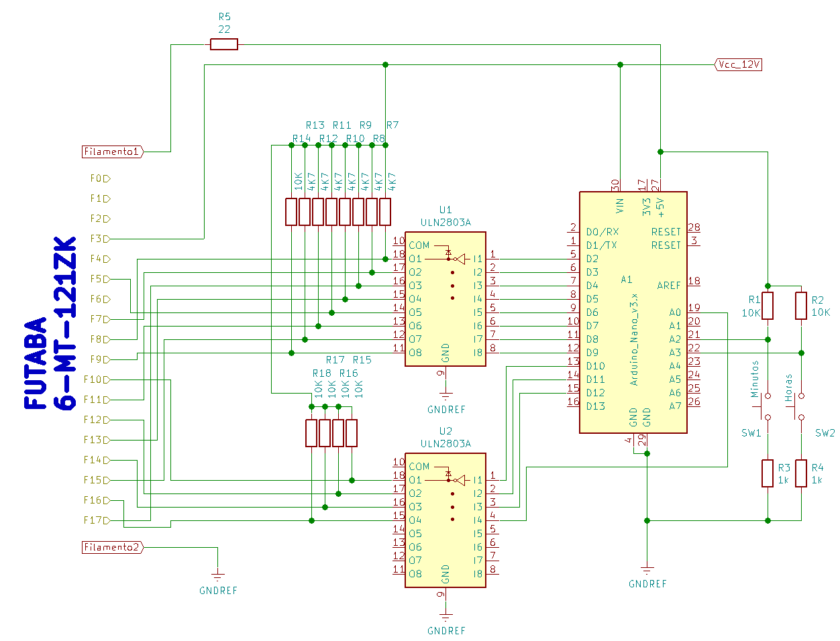Screen dimensions: 840x641
Task: Click the A7 pin label on the Arduino
Action: (x=675, y=406)
